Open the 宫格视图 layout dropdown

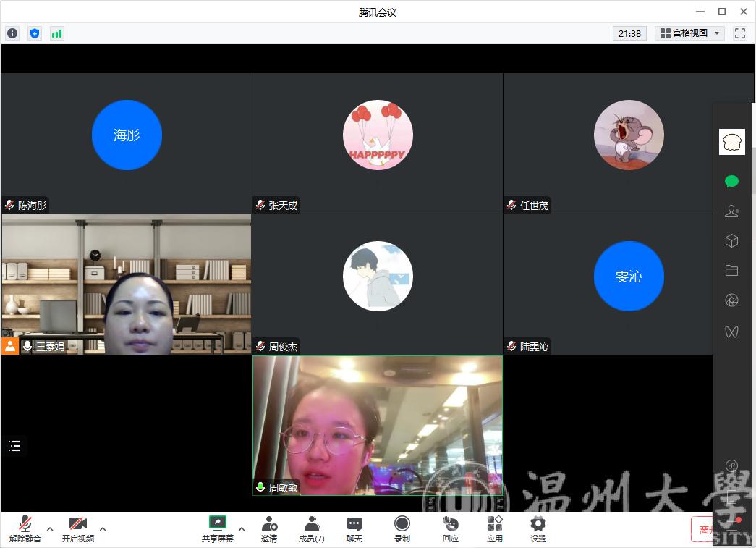[689, 33]
